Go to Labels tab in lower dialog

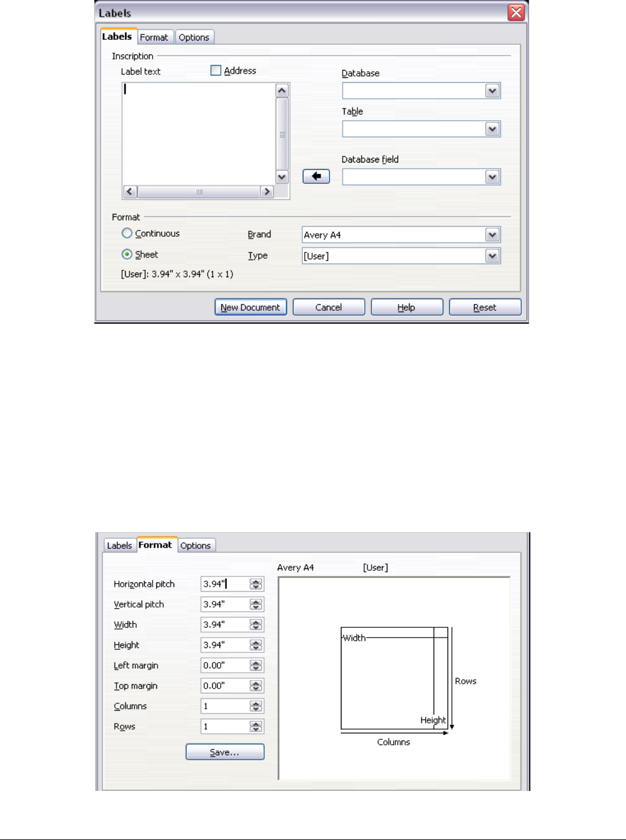click(x=120, y=546)
